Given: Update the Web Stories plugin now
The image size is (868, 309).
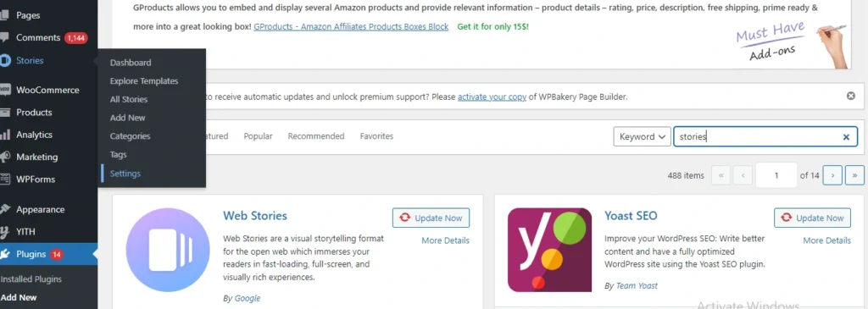Looking at the screenshot, I should (x=431, y=218).
